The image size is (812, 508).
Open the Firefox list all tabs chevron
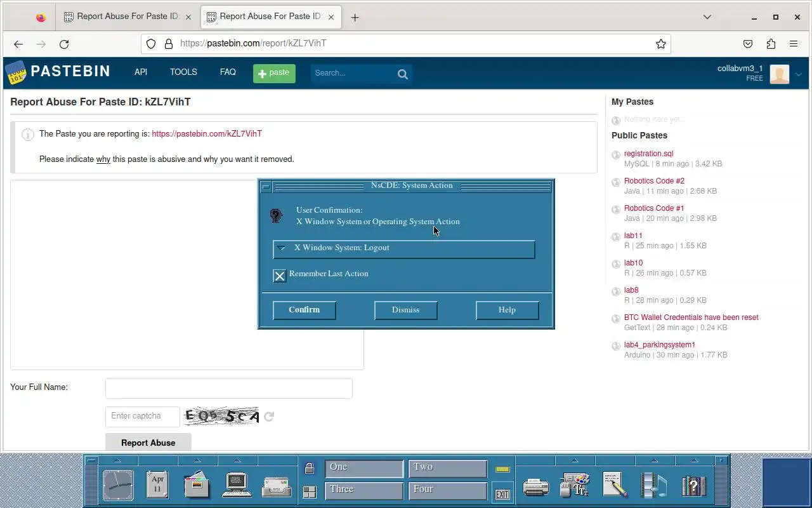[707, 17]
